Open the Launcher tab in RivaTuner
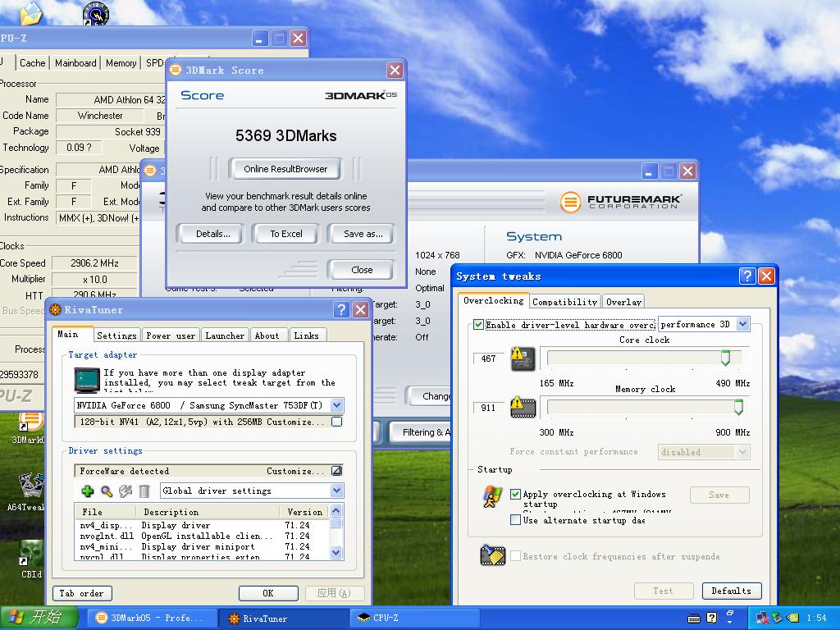 click(x=225, y=336)
